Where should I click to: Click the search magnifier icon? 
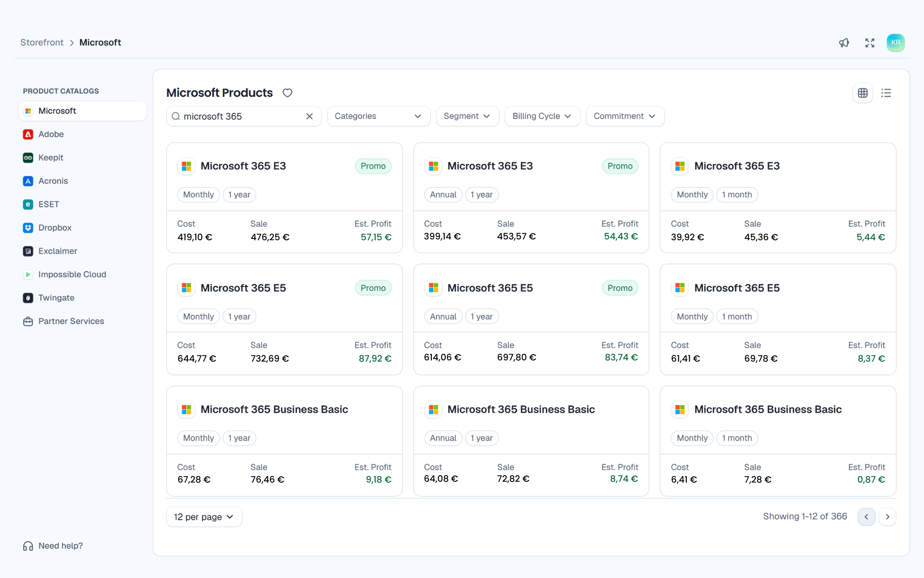[x=176, y=116]
